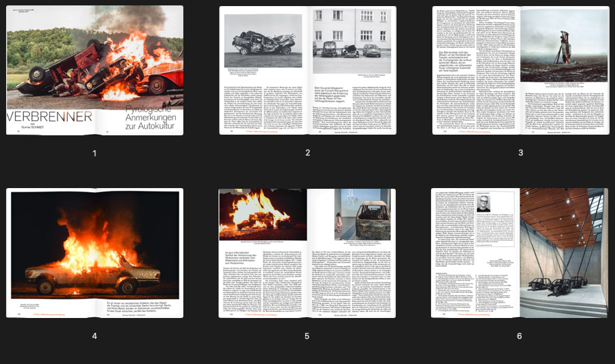
Task: Click the apartment building photo in spread 2
Action: [352, 42]
